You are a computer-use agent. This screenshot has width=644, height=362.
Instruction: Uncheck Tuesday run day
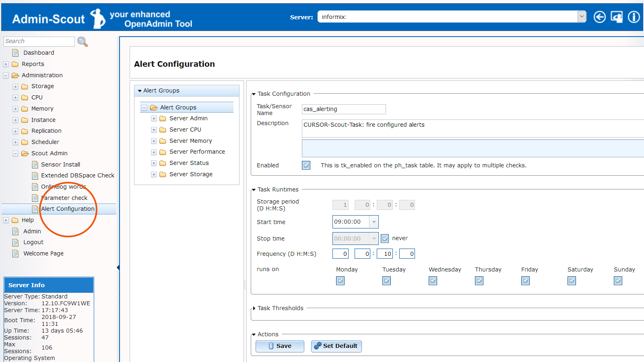[x=386, y=281]
